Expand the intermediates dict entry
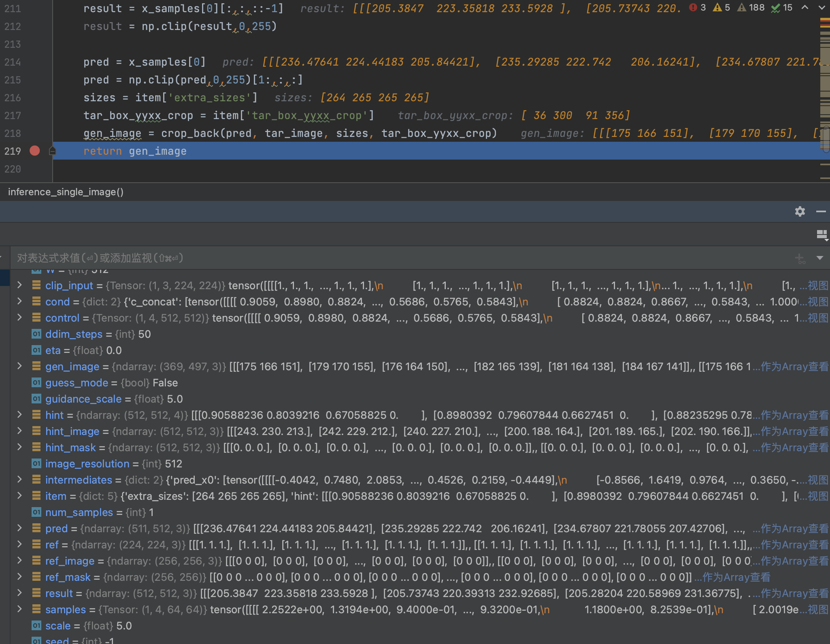This screenshot has width=830, height=644. [19, 480]
